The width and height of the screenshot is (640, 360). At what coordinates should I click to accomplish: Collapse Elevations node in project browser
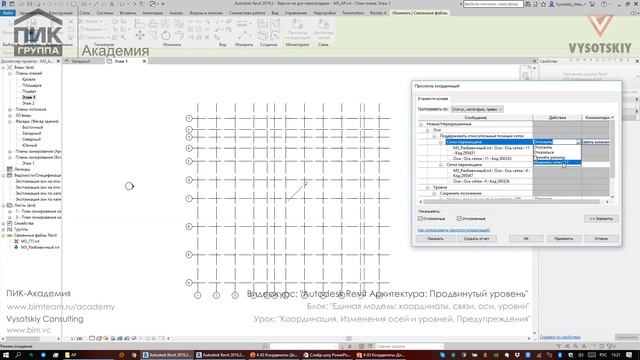10,122
